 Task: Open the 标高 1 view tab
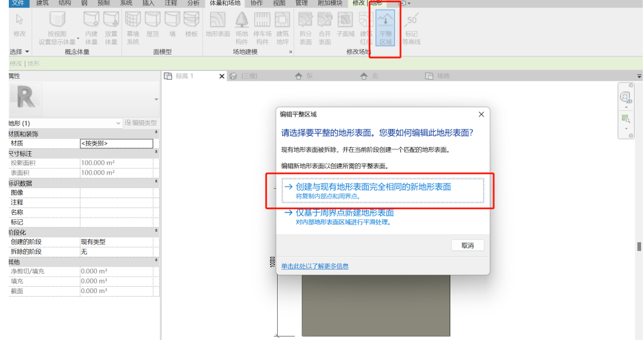click(x=184, y=76)
